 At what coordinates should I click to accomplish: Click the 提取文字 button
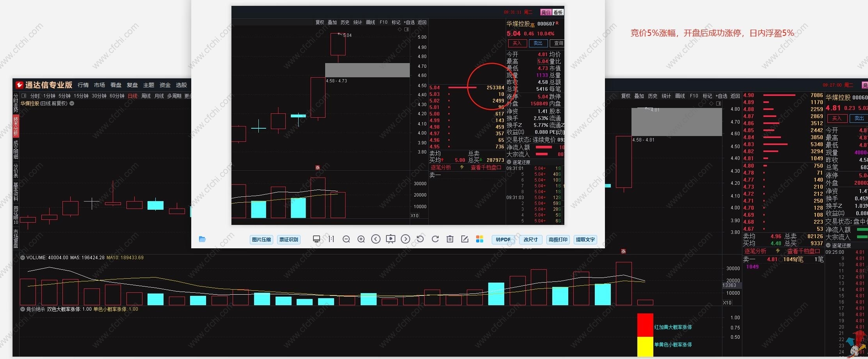(585, 239)
